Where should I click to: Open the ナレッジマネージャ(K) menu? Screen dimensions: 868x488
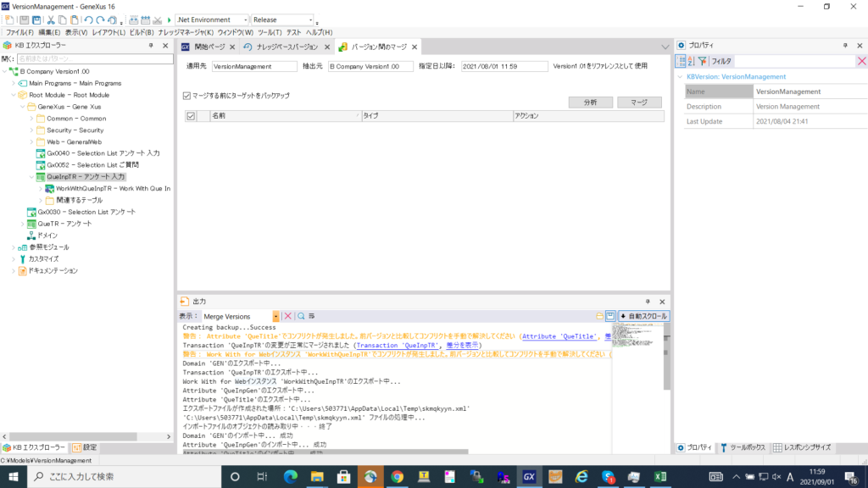[186, 33]
